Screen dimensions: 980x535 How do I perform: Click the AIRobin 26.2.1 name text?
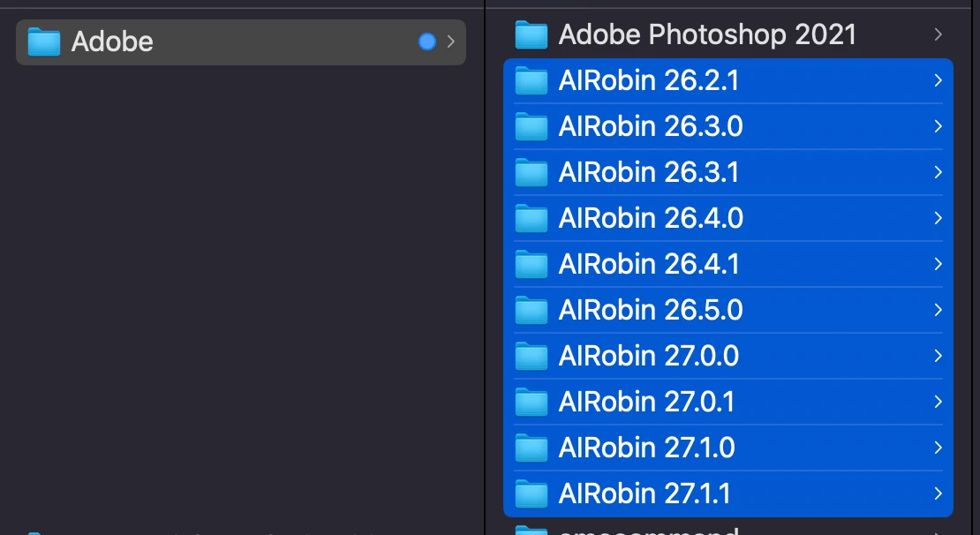[649, 80]
